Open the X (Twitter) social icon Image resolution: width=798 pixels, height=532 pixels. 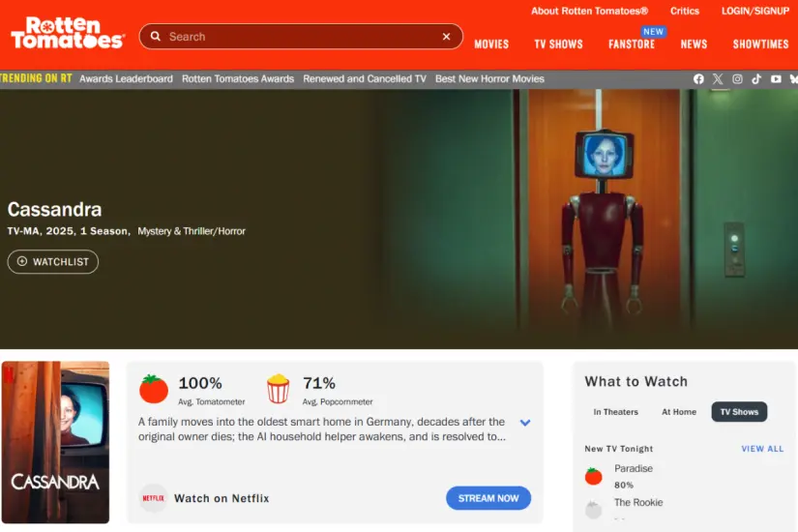point(718,79)
